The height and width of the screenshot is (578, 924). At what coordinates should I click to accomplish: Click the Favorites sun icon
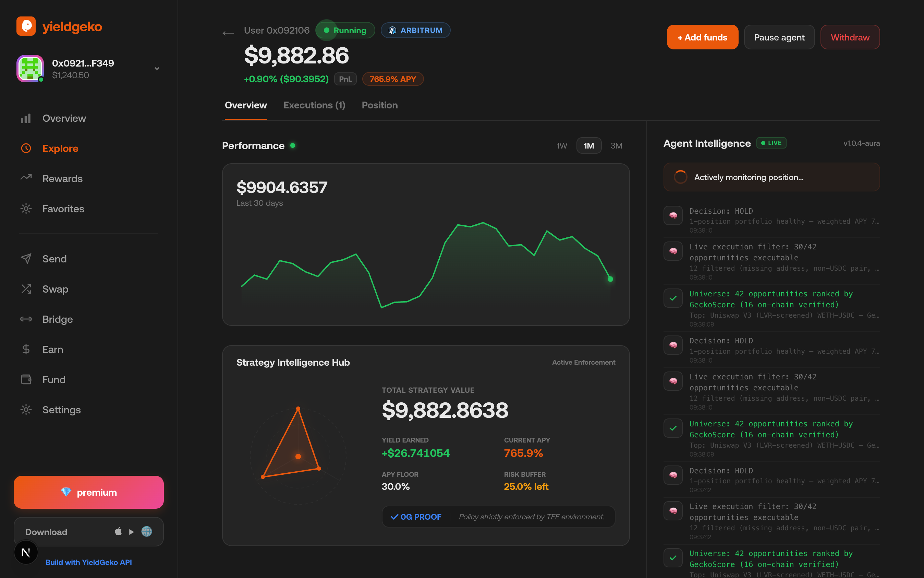pos(26,209)
